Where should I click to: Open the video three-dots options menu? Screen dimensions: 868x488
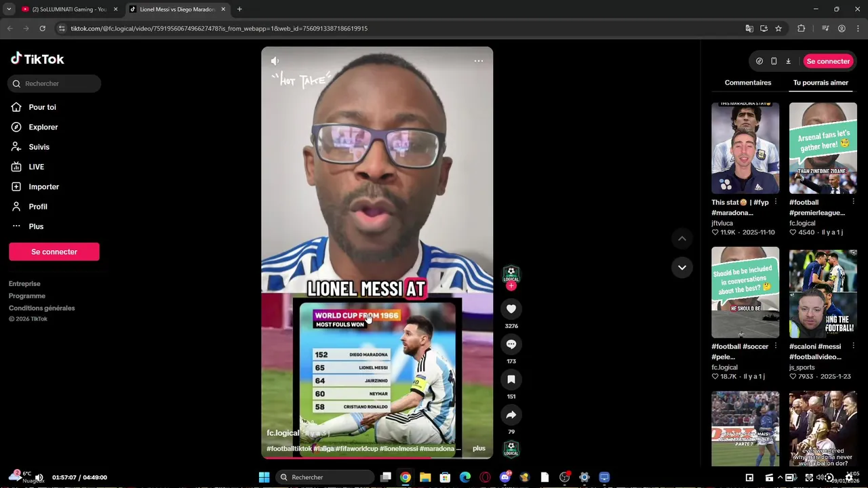tap(479, 61)
